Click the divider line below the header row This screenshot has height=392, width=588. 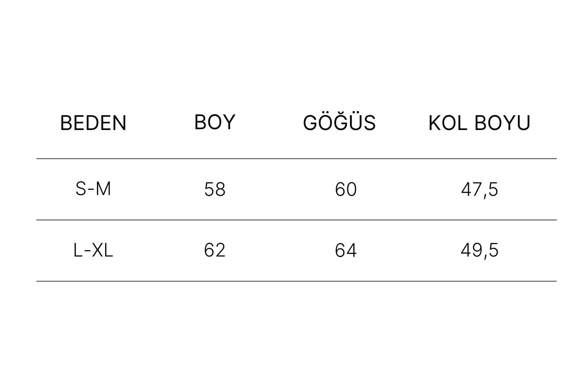point(296,159)
